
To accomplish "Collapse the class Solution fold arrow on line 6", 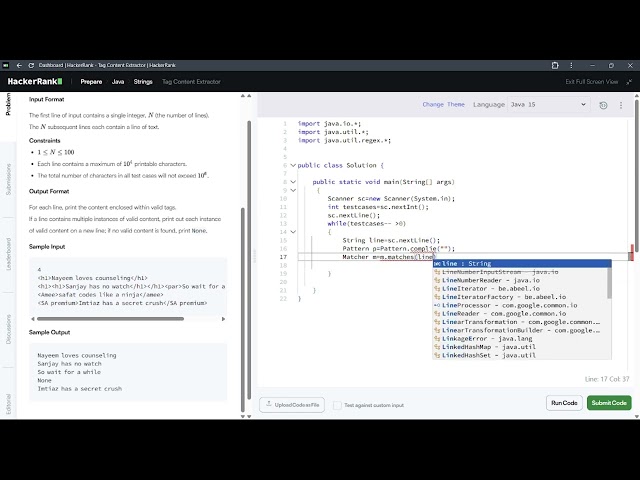I will point(293,165).
